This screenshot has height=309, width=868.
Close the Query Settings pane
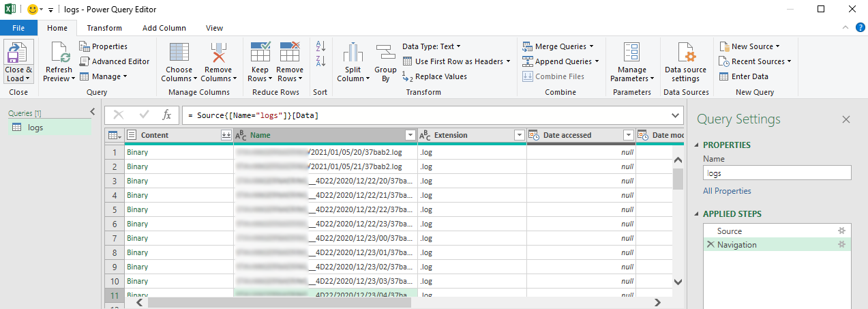coord(846,119)
